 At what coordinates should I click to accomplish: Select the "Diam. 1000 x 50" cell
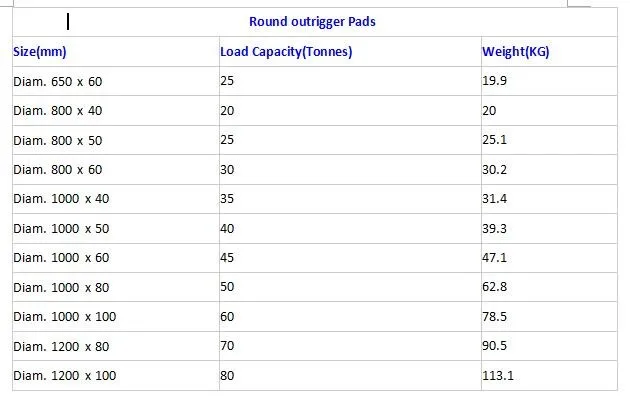tap(60, 229)
